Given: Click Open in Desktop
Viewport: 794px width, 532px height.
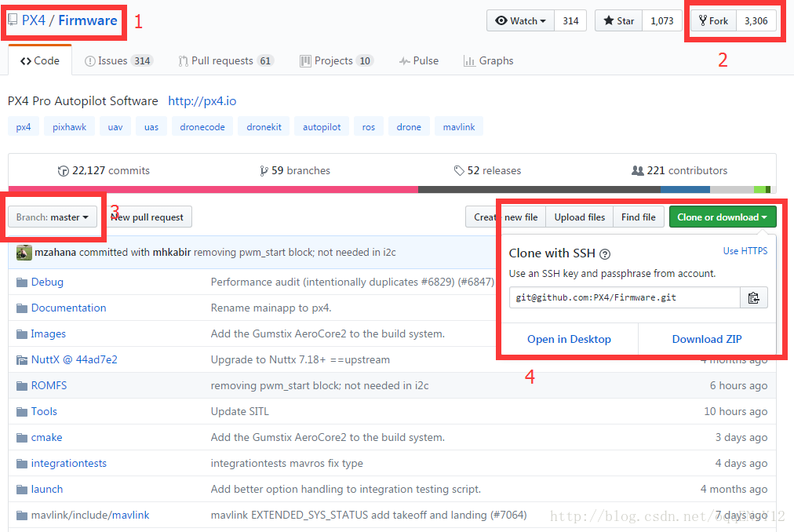Looking at the screenshot, I should tap(569, 339).
